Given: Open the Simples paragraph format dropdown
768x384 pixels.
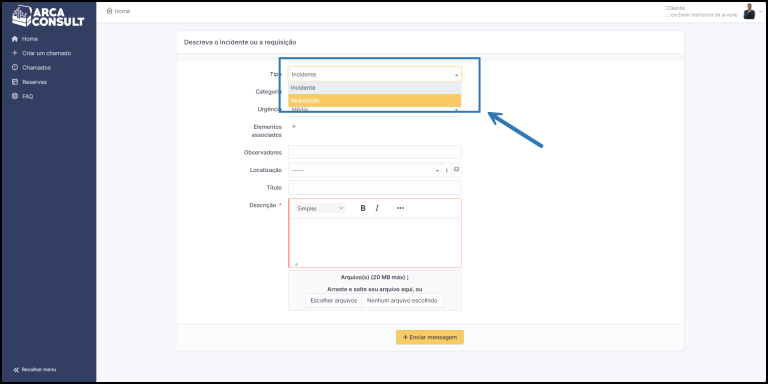Looking at the screenshot, I should tap(320, 208).
